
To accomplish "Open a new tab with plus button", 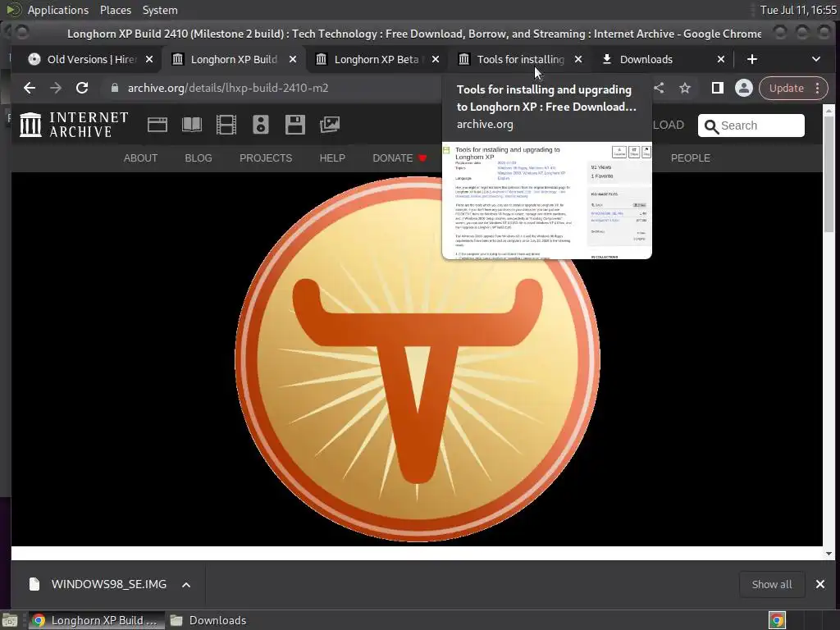I will click(x=752, y=59).
